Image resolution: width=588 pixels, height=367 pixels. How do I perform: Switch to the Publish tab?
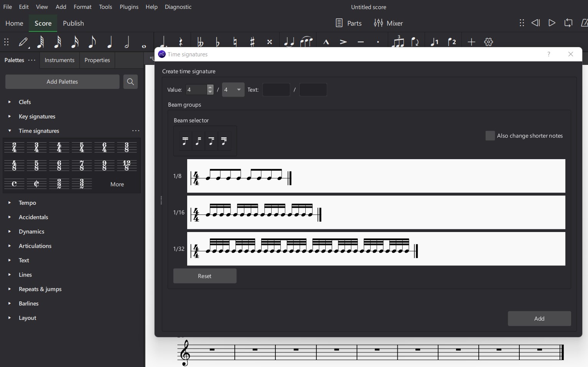click(x=73, y=23)
